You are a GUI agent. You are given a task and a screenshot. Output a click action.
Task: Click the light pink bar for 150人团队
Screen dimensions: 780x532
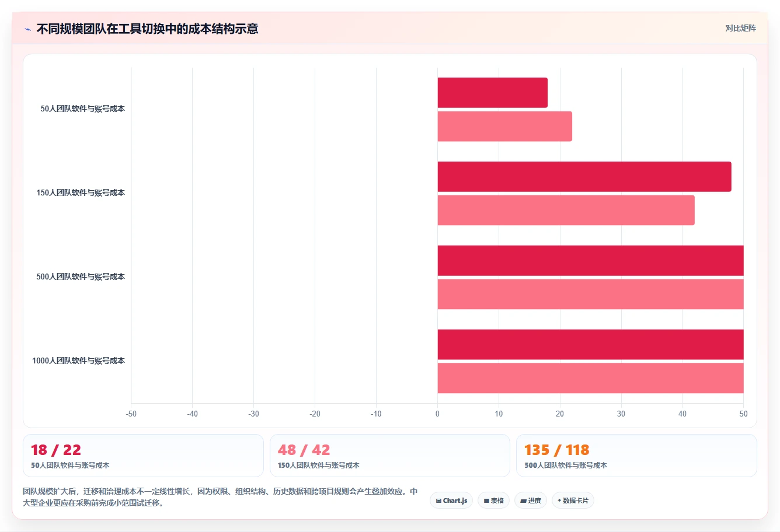[x=566, y=210]
